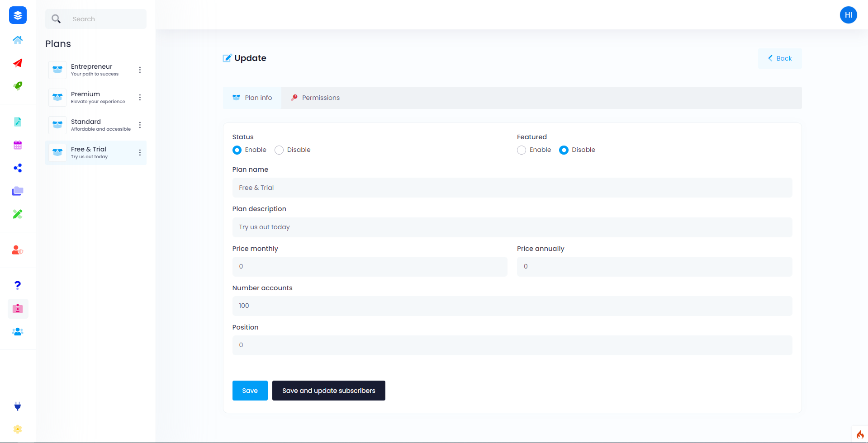Open the blue users group icon
Viewport: 868px width, 443px height.
coord(18,332)
